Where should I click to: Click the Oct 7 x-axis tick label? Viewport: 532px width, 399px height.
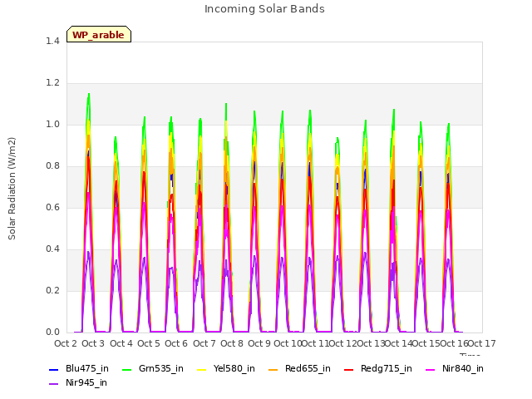(204, 343)
